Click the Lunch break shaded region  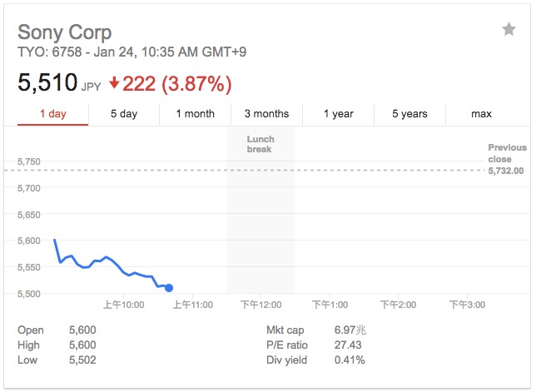pos(261,216)
